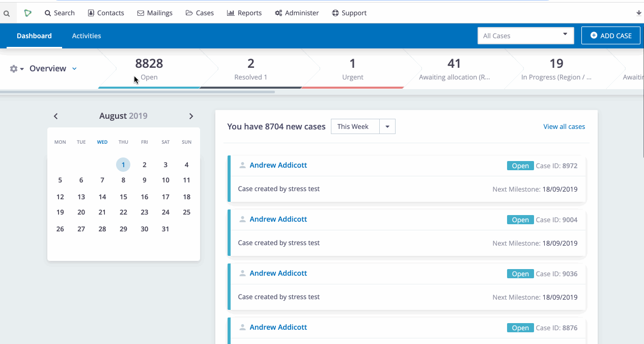The width and height of the screenshot is (644, 344).
Task: Click the You have 8704 new cases heading
Action: 276,126
